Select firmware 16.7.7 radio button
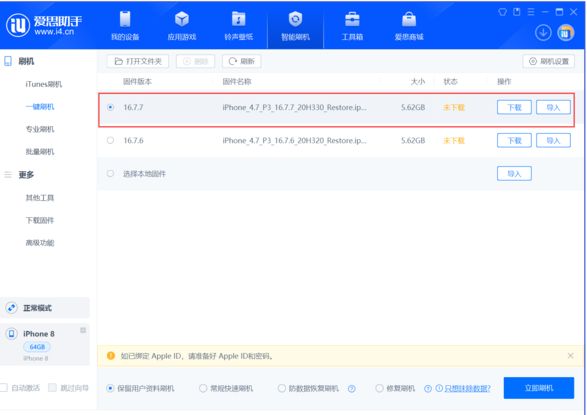This screenshot has height=415, width=587. click(110, 107)
